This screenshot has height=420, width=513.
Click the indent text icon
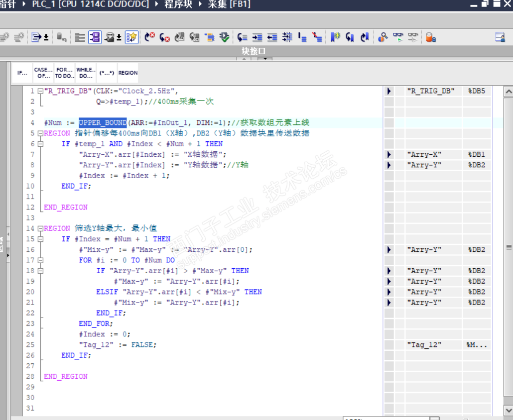coord(257,37)
